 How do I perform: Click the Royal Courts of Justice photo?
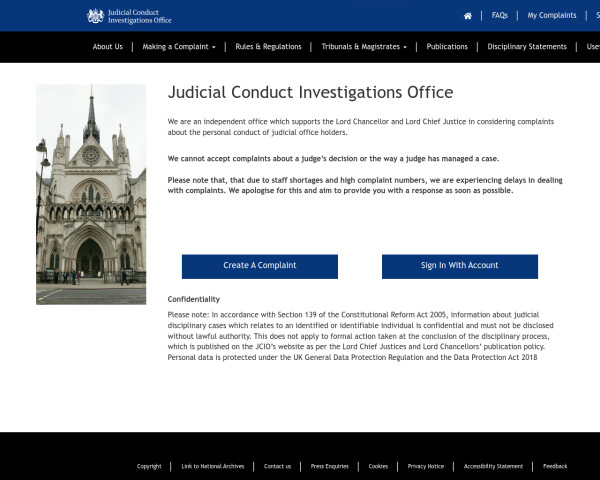click(91, 194)
